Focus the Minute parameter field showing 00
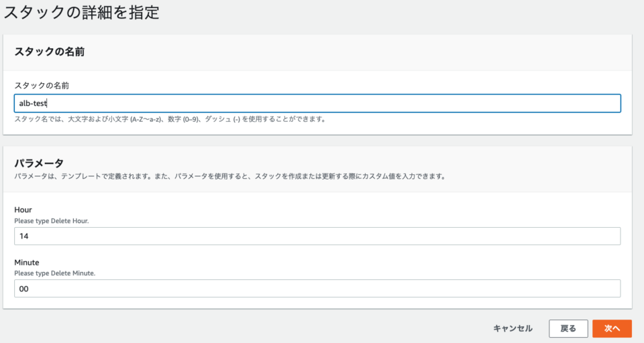This screenshot has height=343, width=644. pyautogui.click(x=317, y=289)
